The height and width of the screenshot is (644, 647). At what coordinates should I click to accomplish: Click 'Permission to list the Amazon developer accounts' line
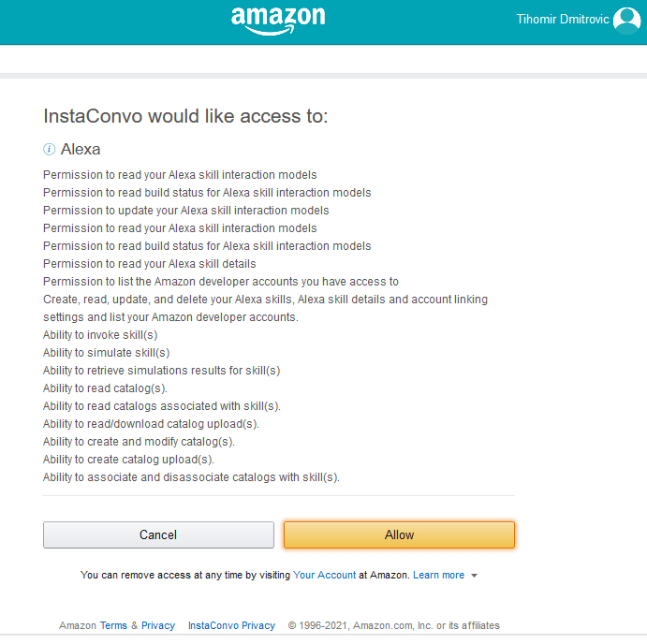pos(221,282)
